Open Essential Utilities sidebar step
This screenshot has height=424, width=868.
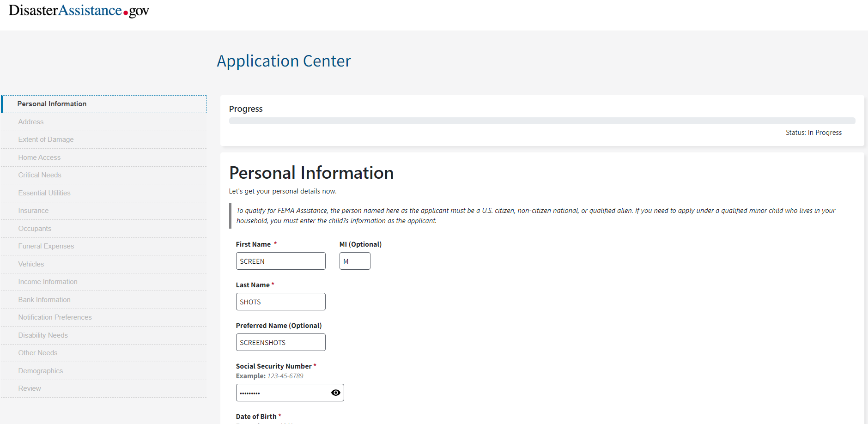[x=44, y=193]
